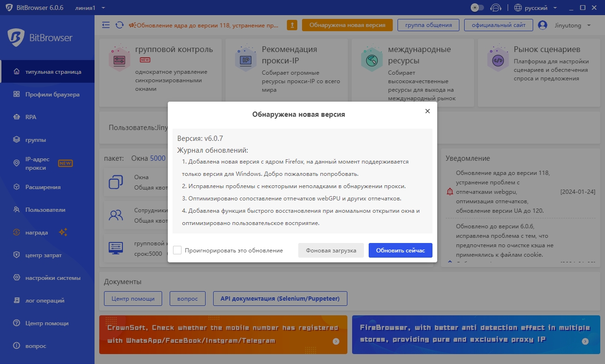Toggle the dark mode switch in title bar
Screen dimensions: 605x364
(x=477, y=8)
